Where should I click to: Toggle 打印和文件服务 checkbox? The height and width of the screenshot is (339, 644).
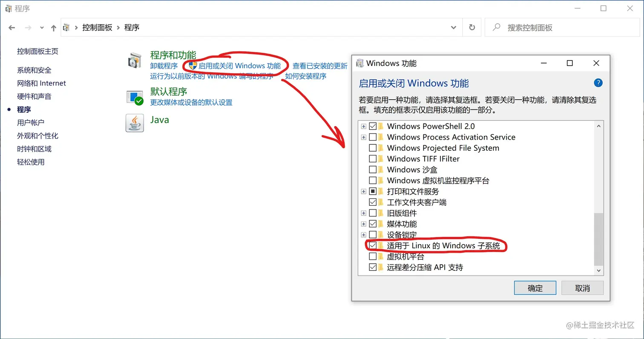click(373, 191)
